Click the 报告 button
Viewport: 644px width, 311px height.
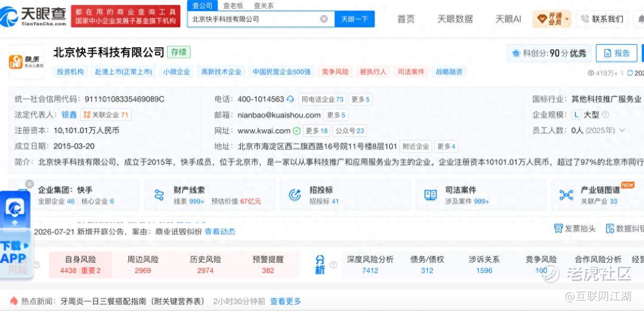(616, 53)
